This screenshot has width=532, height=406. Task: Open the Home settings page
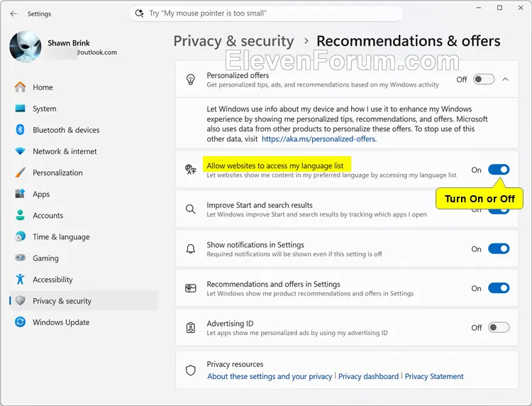84,87
